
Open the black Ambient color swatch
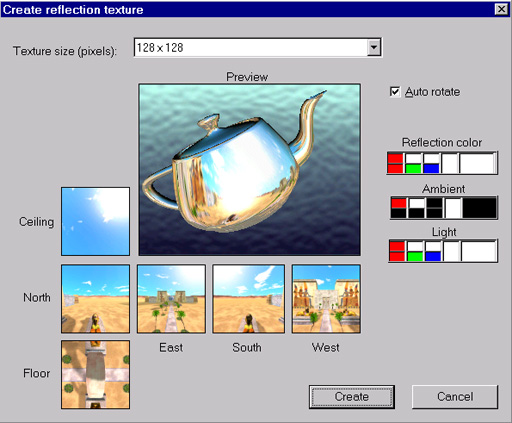click(x=479, y=208)
